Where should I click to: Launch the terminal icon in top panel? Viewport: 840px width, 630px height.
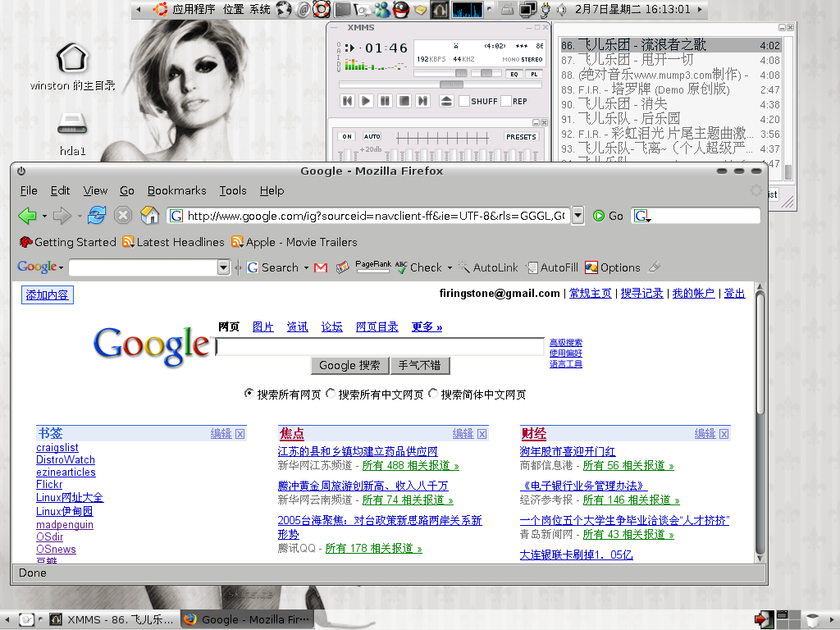(x=342, y=9)
